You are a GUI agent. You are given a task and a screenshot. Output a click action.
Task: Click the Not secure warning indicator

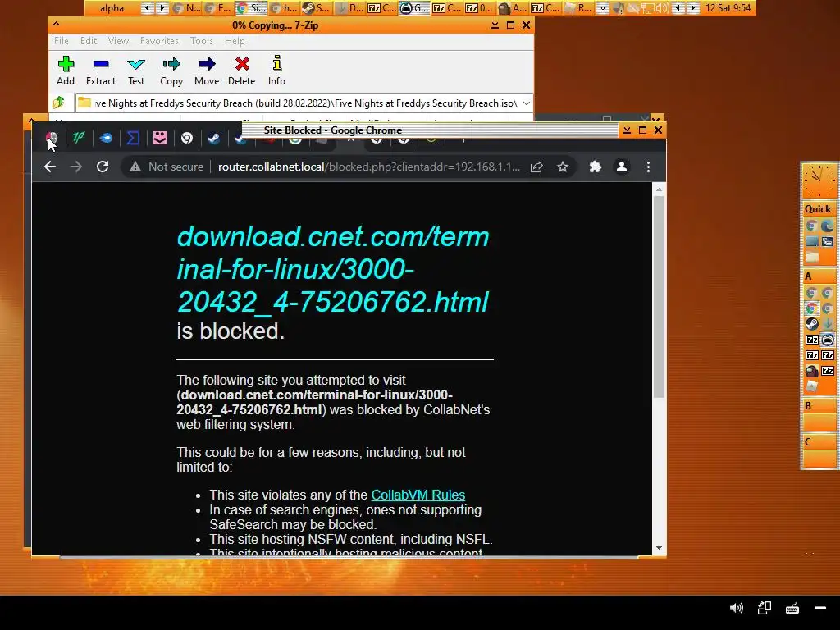click(x=167, y=167)
